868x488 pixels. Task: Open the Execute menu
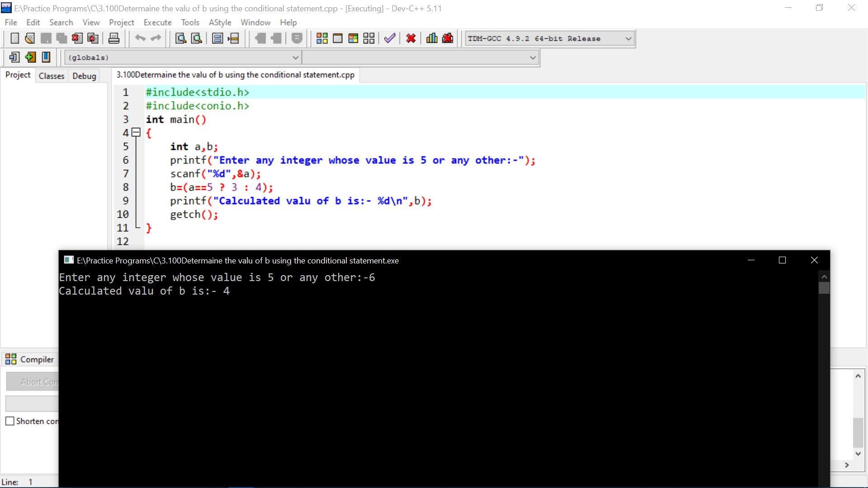157,22
